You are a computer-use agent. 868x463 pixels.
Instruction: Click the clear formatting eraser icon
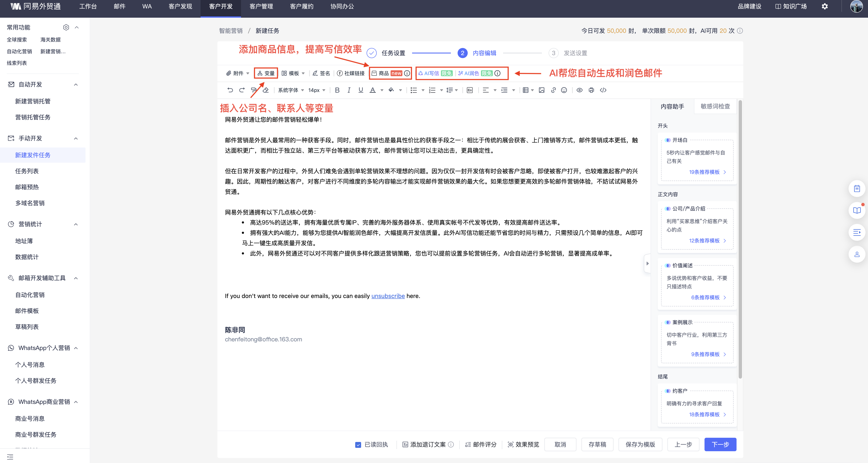pos(265,90)
